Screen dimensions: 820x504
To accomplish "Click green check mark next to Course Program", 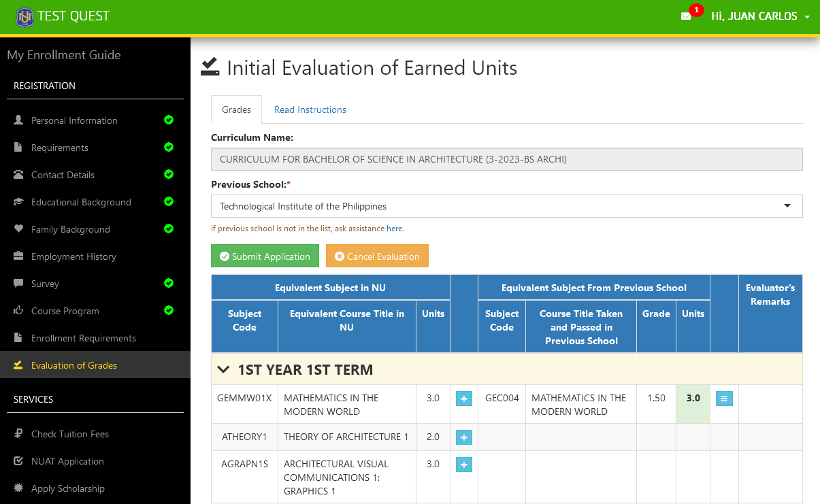I will click(x=169, y=310).
